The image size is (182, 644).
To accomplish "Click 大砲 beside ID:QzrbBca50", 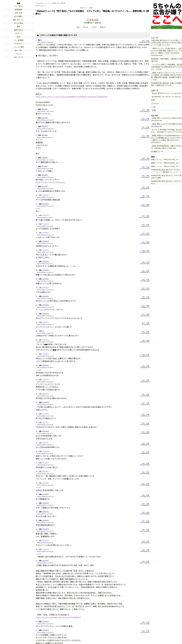I will click(x=148, y=119).
